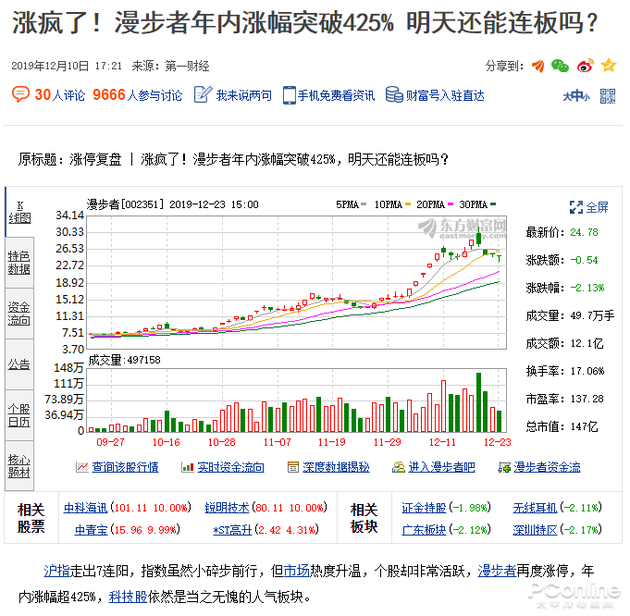Click the 漫步者 link in article text
The image size is (630, 616).
tap(497, 571)
